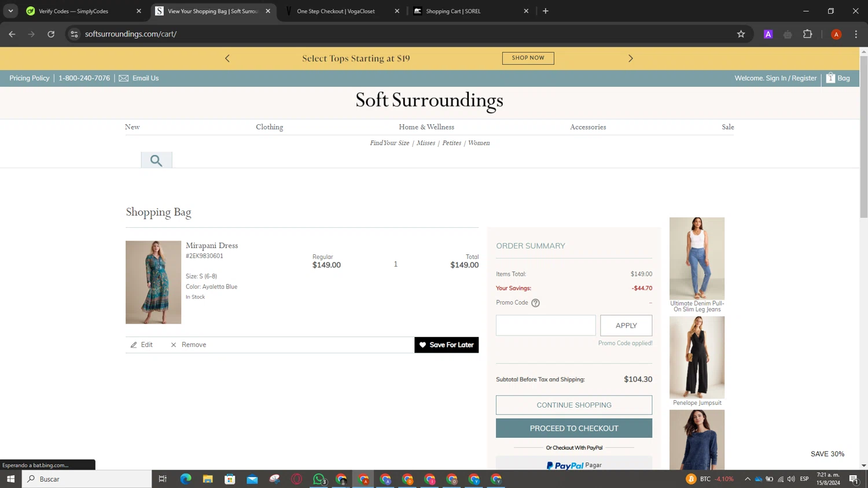
Task: Open Penelope Jumpsuit thumbnail
Action: tap(697, 357)
